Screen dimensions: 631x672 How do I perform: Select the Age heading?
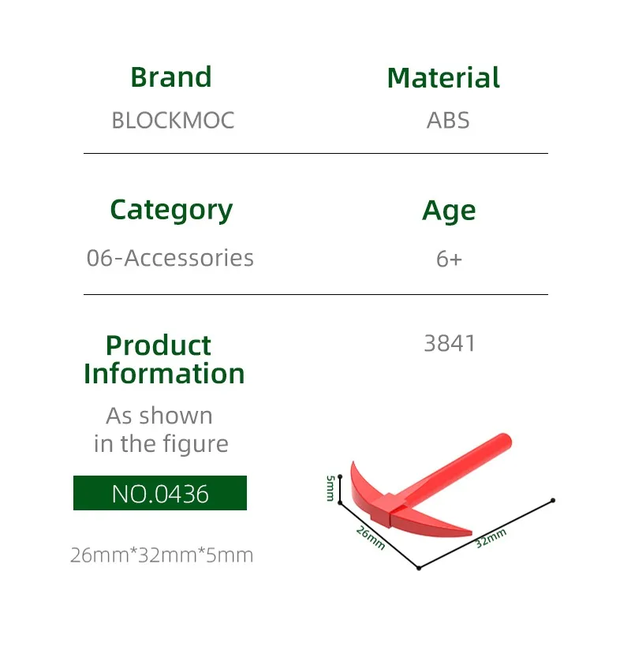[x=449, y=211]
